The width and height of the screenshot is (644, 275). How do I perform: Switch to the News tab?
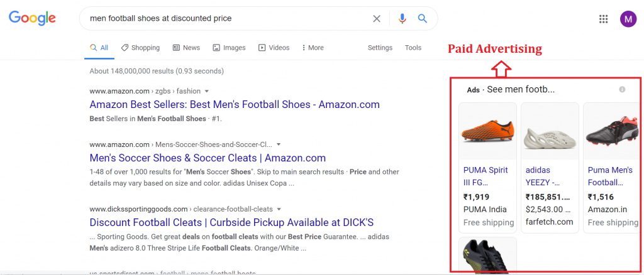tap(186, 48)
